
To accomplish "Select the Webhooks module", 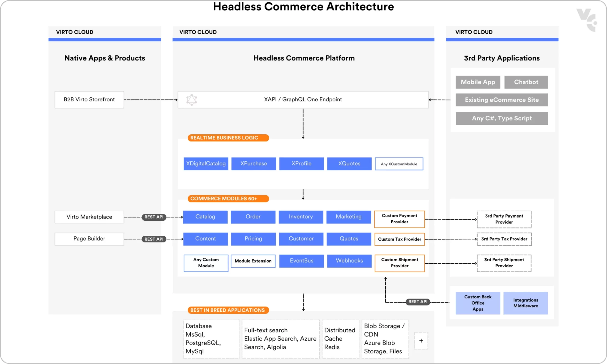I will click(349, 261).
